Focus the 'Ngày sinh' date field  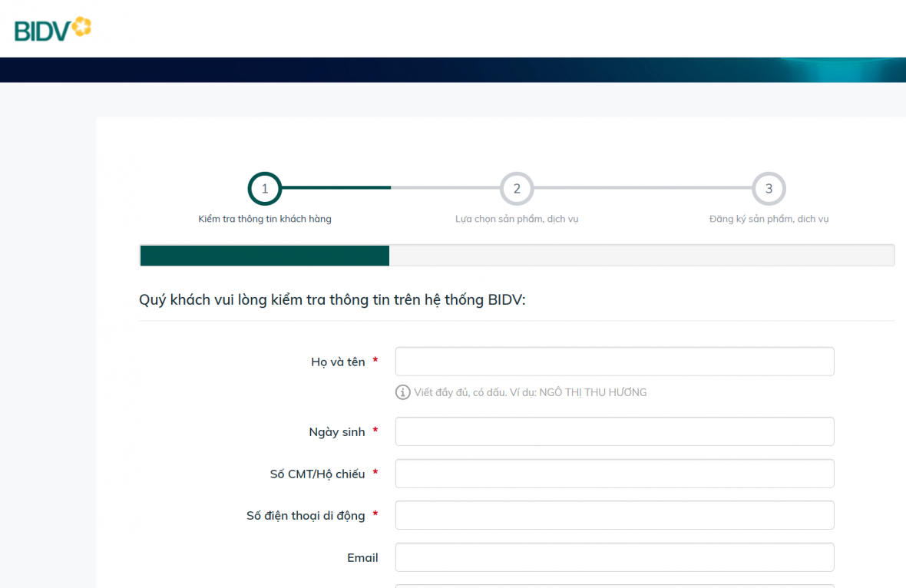point(614,431)
